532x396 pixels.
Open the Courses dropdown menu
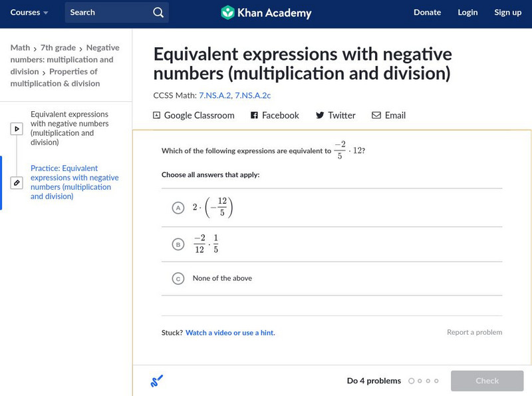pyautogui.click(x=29, y=13)
